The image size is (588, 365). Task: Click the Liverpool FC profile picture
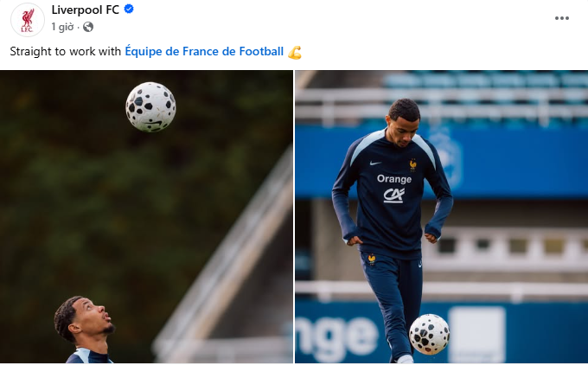(27, 19)
